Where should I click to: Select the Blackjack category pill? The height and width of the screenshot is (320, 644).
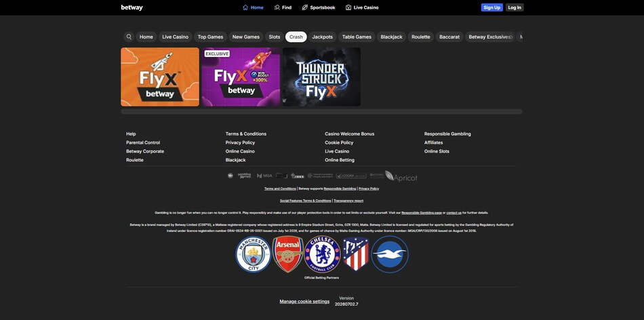[x=391, y=37]
